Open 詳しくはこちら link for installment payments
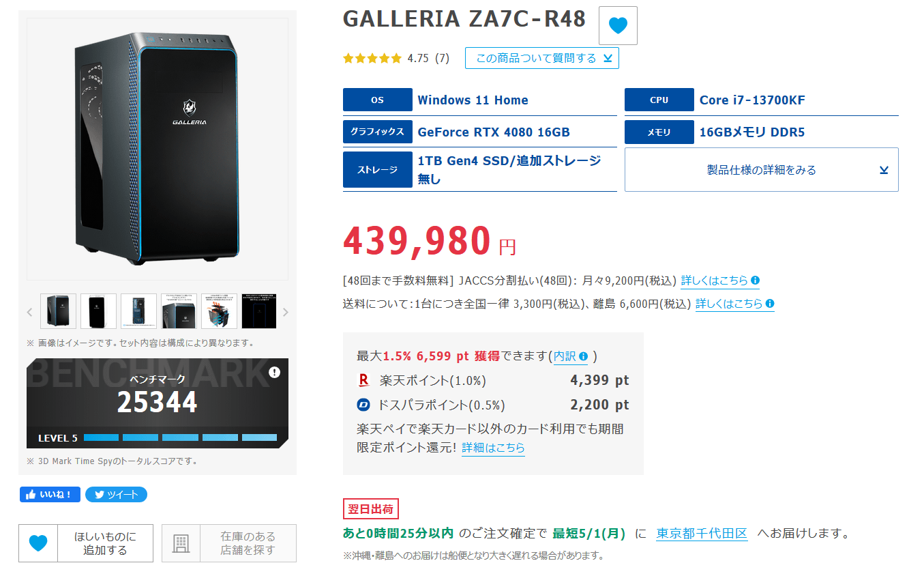This screenshot has height=576, width=924. (x=714, y=280)
